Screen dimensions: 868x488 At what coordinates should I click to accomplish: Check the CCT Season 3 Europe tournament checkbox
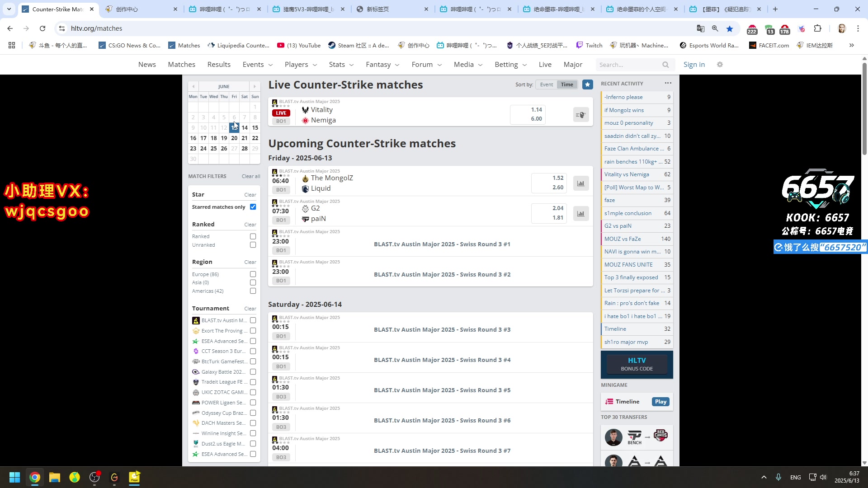[253, 351]
